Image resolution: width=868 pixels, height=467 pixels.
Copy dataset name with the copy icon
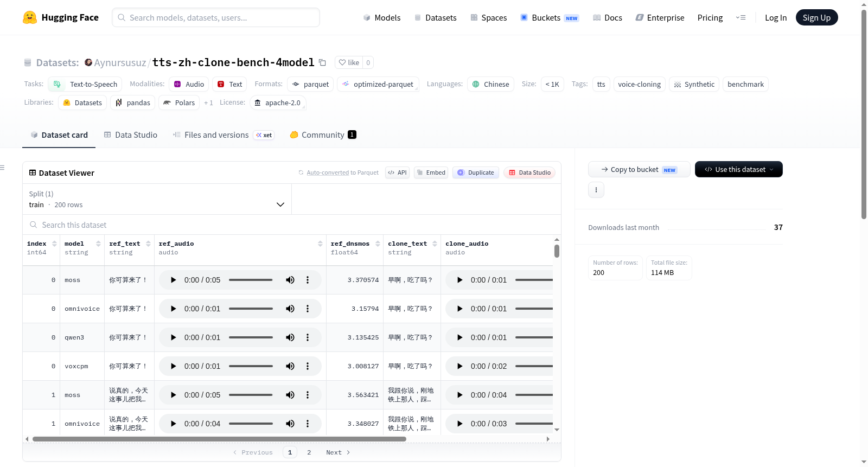pyautogui.click(x=322, y=62)
